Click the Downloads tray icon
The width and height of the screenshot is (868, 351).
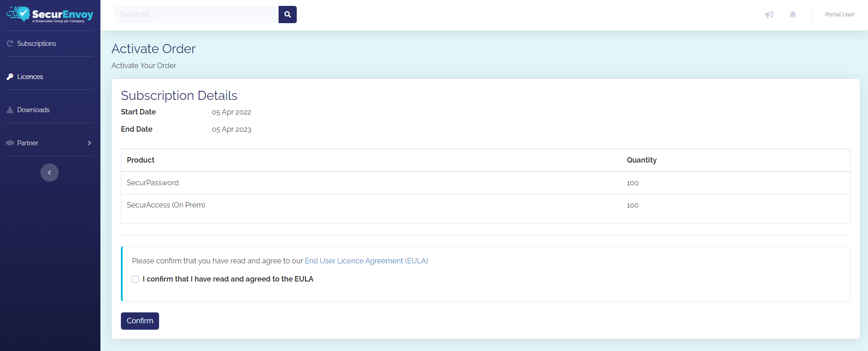click(x=10, y=110)
